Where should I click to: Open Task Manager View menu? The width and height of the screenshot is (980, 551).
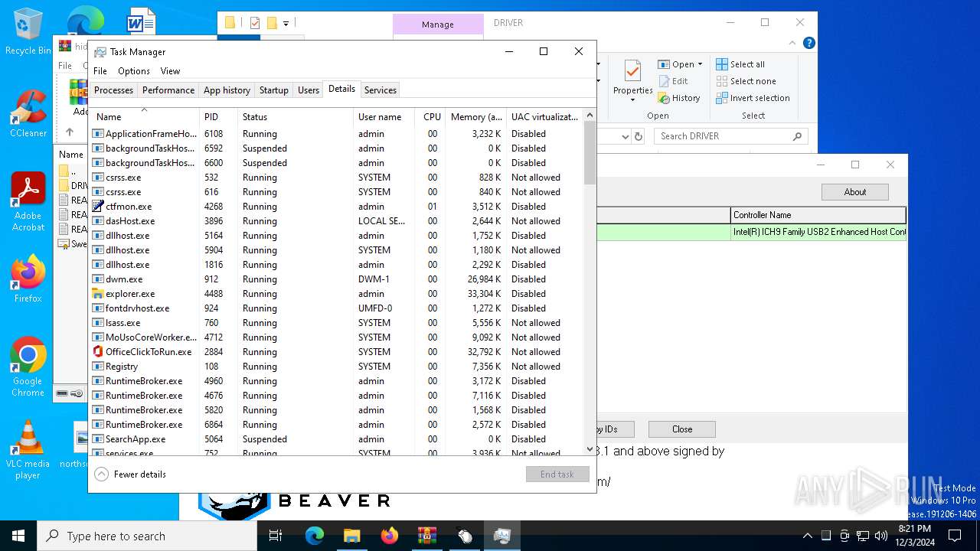click(x=170, y=71)
